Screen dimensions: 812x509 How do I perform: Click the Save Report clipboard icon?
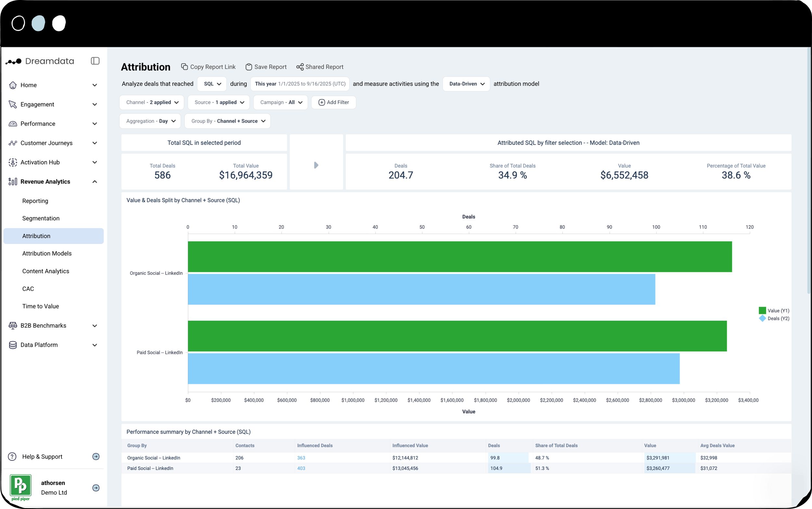pos(249,67)
